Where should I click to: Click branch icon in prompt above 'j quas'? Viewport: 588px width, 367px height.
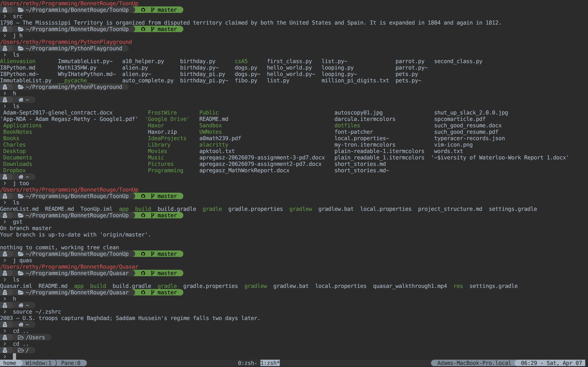point(153,254)
